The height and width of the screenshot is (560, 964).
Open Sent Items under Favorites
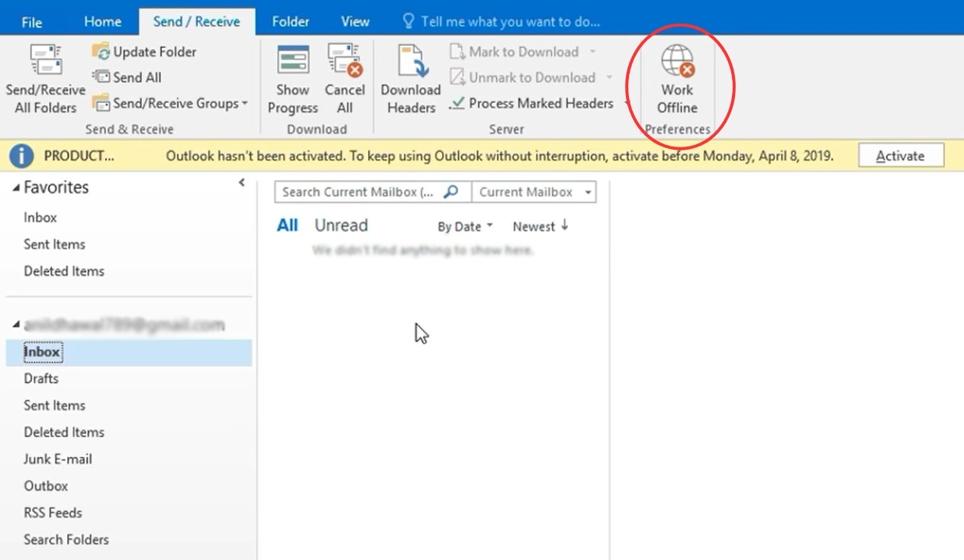tap(54, 244)
